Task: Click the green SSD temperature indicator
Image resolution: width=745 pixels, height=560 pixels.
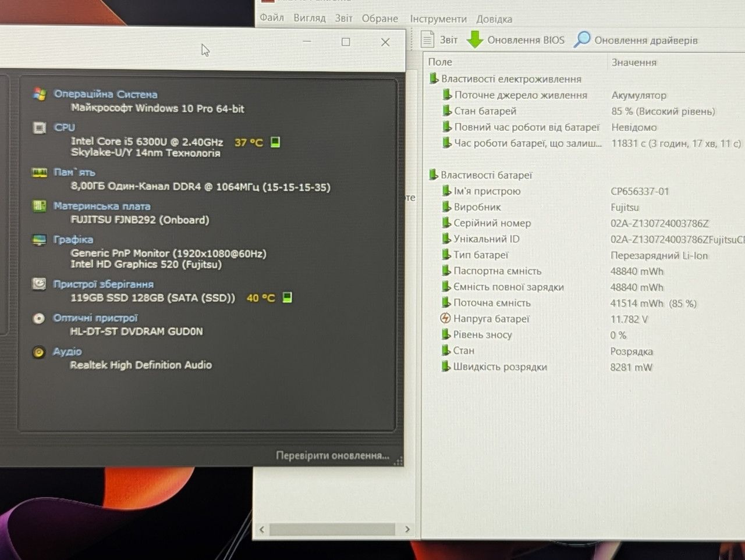Action: click(287, 297)
